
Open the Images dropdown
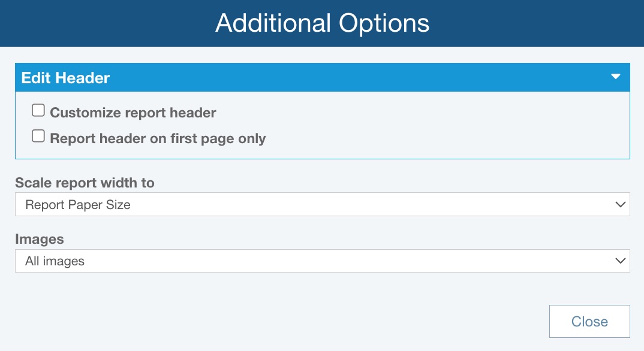pyautogui.click(x=322, y=261)
